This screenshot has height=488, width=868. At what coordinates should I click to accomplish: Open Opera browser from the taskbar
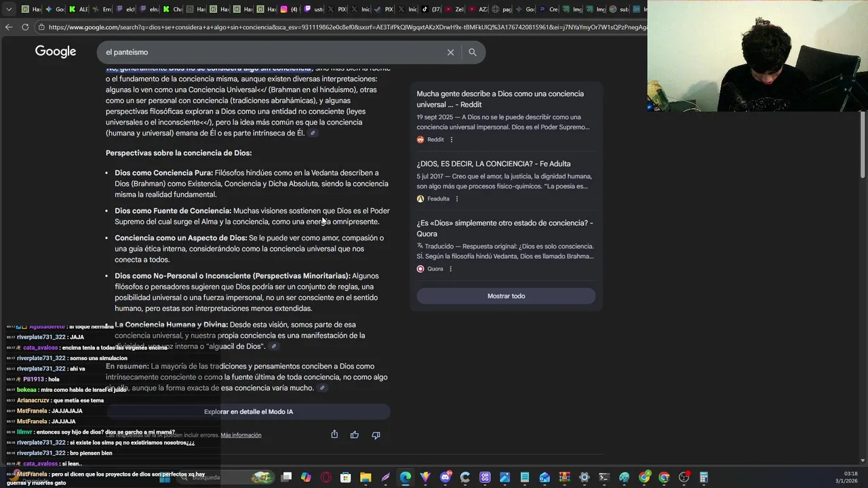click(326, 477)
